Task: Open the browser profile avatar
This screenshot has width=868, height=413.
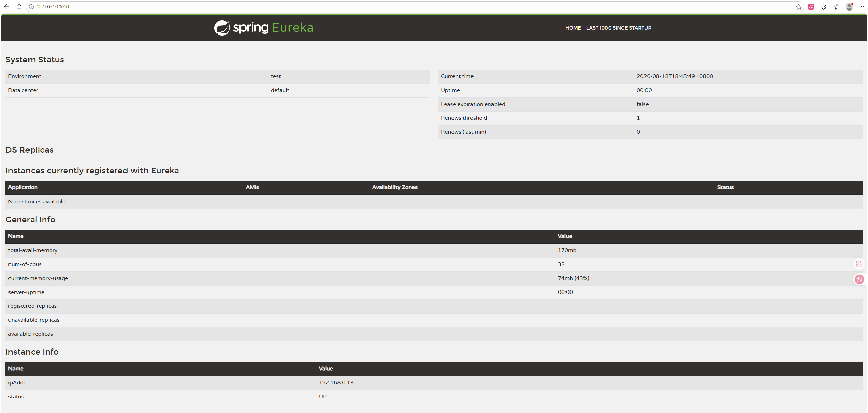Action: (849, 7)
